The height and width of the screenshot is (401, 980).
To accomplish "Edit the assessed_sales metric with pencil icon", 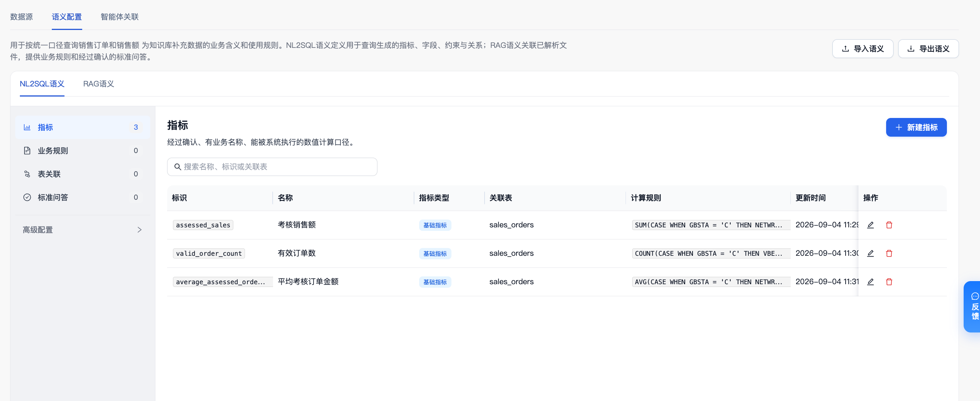I will click(x=871, y=225).
